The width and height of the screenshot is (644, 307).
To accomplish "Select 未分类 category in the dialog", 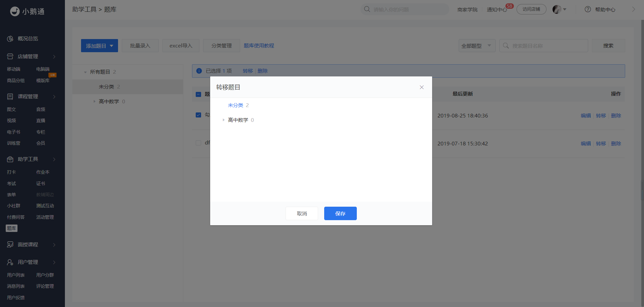I will click(235, 105).
